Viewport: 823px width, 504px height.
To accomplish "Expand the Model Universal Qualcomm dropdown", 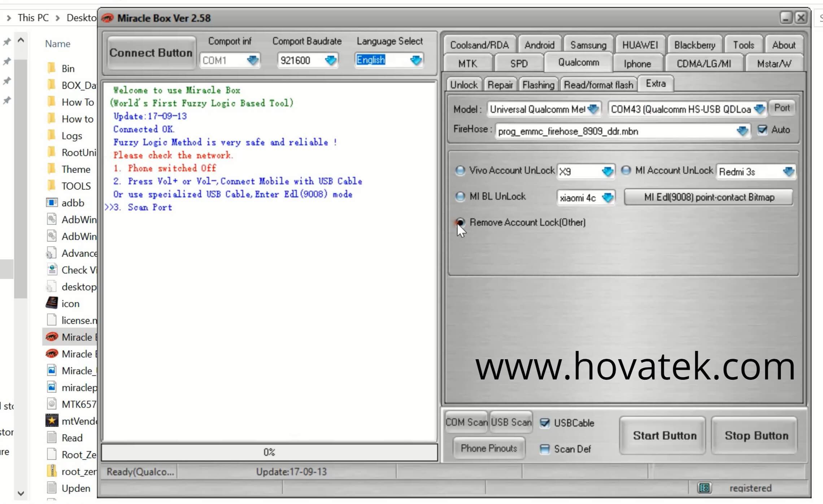I will click(593, 109).
